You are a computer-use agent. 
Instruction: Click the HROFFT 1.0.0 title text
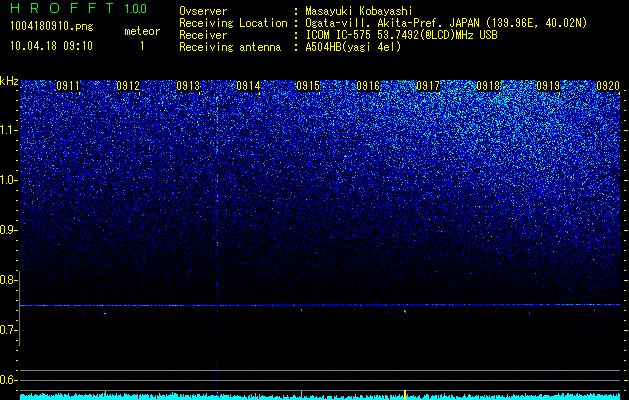[79, 8]
